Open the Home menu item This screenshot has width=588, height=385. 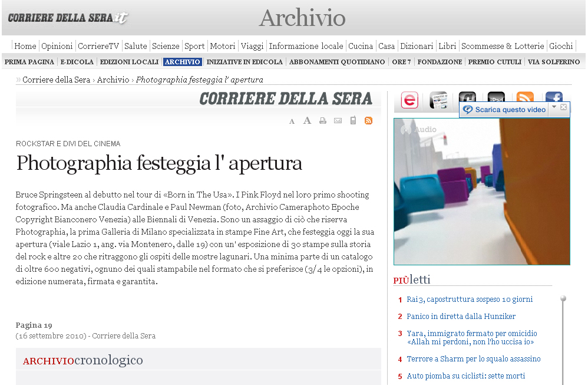25,46
